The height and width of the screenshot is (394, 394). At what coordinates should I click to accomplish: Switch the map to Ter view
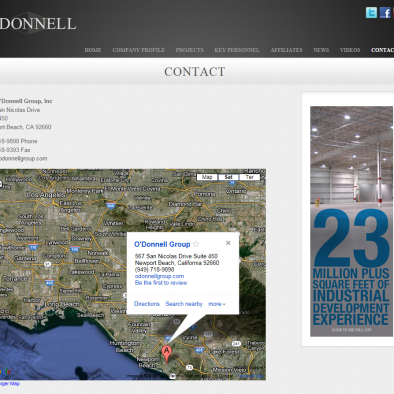(249, 177)
